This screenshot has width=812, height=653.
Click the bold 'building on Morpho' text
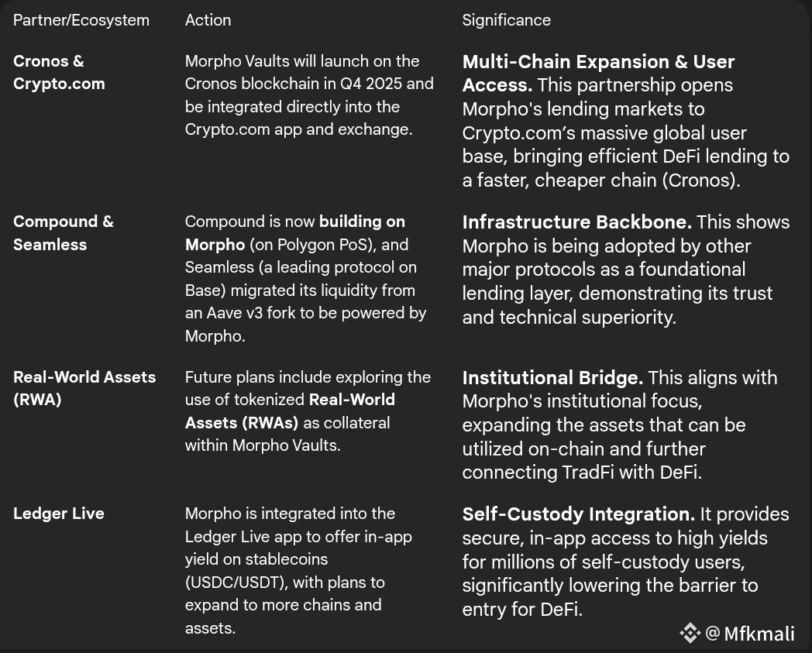(295, 233)
